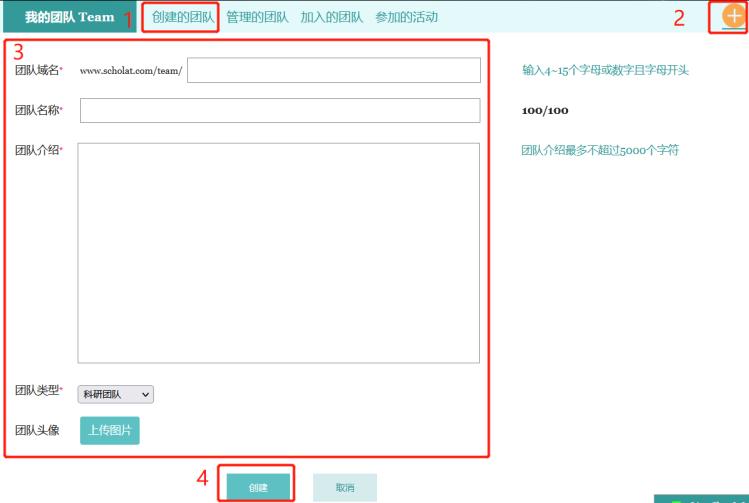Viewport: 749px width, 503px height.
Task: Click the orange plus add-team icon
Action: pos(735,17)
